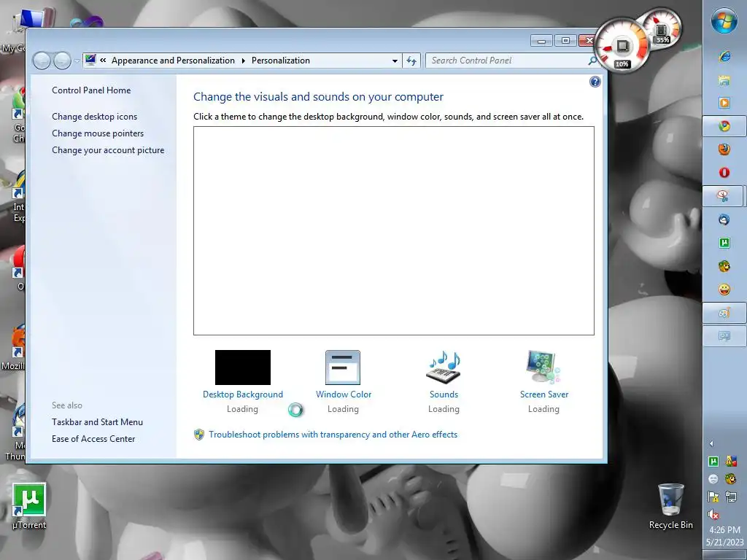Expand the address bar history dropdown
The image size is (747, 560).
pos(395,61)
